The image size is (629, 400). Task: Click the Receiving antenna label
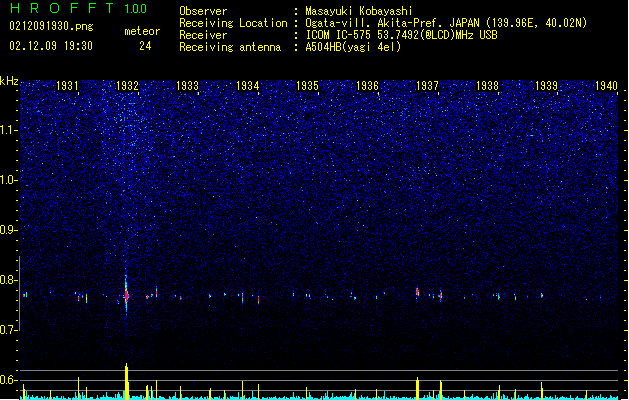230,47
